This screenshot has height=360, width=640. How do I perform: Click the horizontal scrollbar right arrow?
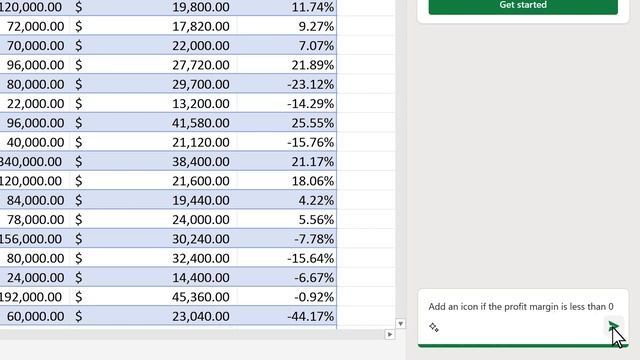390,335
